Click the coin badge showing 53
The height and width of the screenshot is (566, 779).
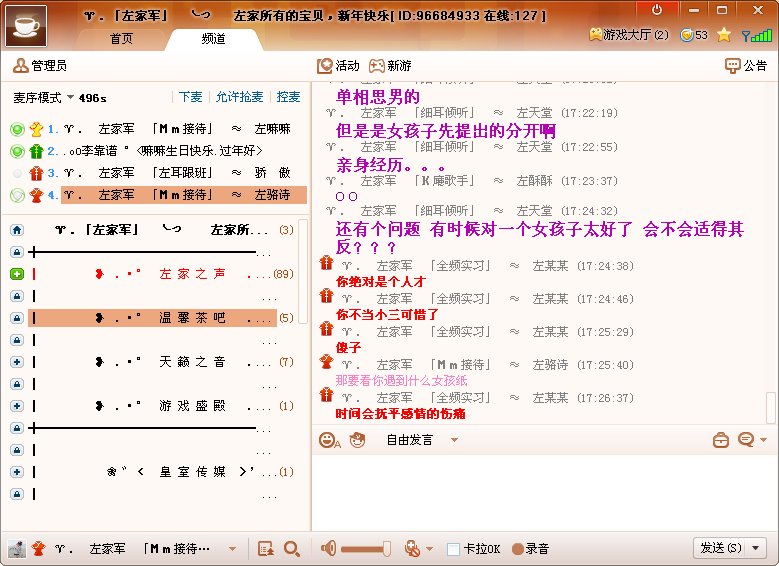point(694,35)
